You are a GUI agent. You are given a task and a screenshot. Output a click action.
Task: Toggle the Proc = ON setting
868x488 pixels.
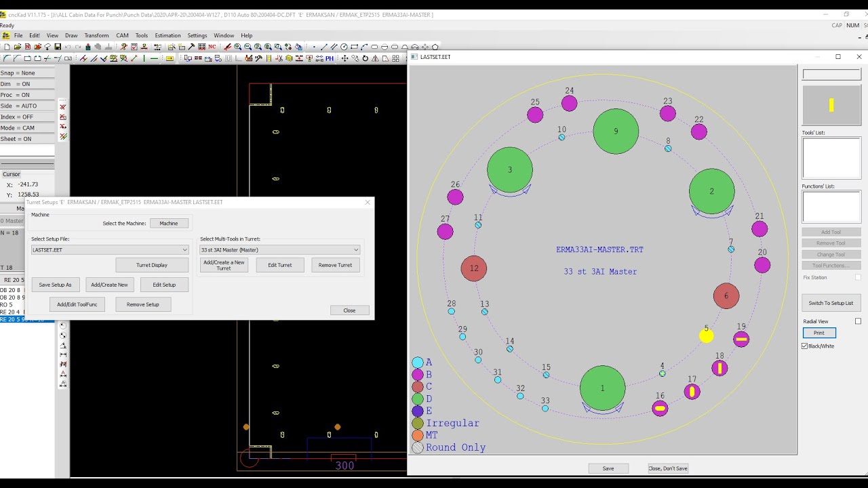tap(27, 95)
